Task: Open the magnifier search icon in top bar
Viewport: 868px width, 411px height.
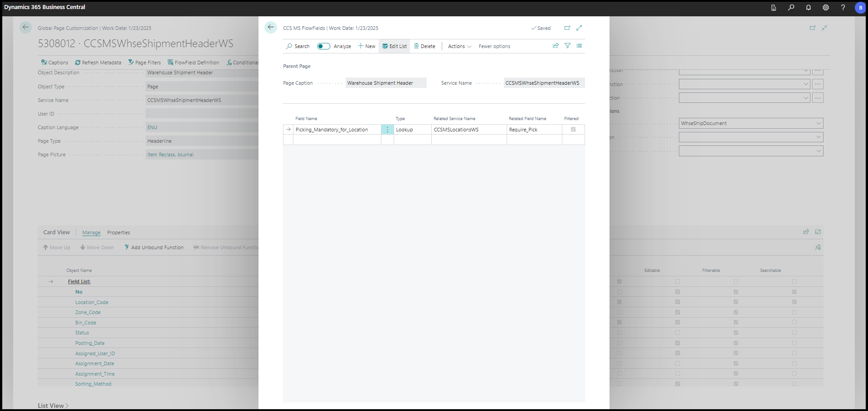Action: [x=791, y=8]
